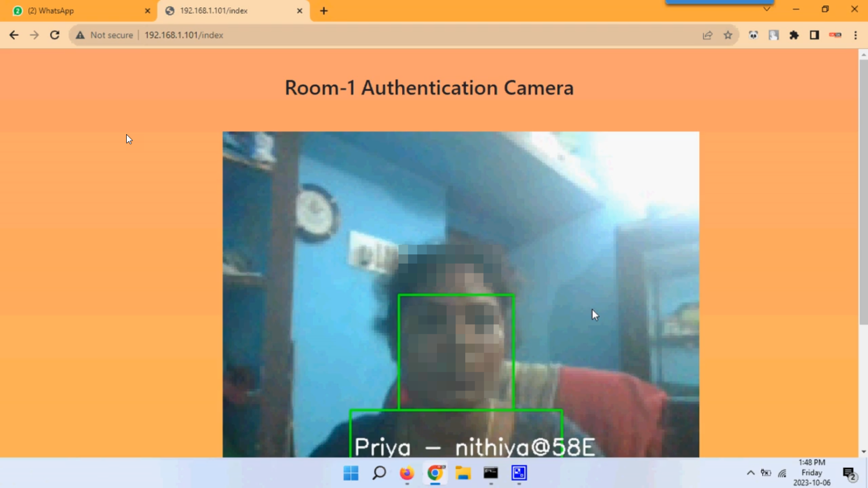Viewport: 868px width, 488px height.
Task: Open the blue capture app on the taskbar
Action: [x=518, y=473]
